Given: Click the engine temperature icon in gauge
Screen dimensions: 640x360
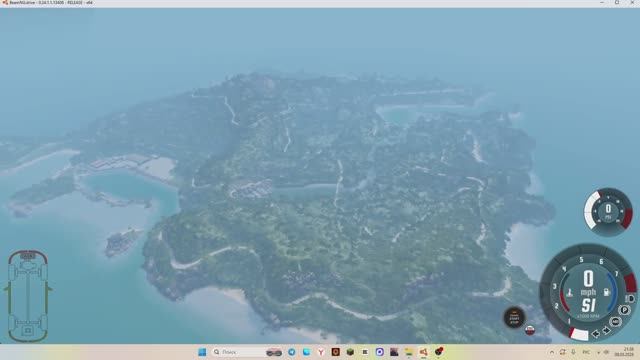Looking at the screenshot, I should (570, 292).
